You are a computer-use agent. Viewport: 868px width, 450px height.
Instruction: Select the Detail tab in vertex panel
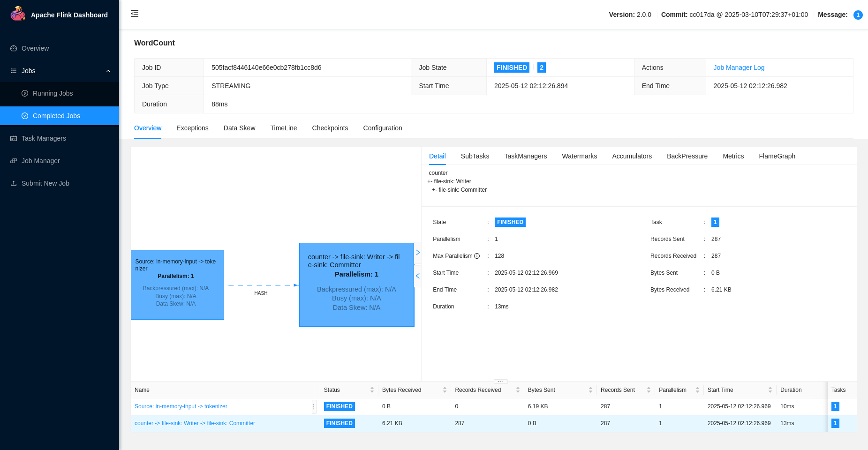tap(437, 156)
